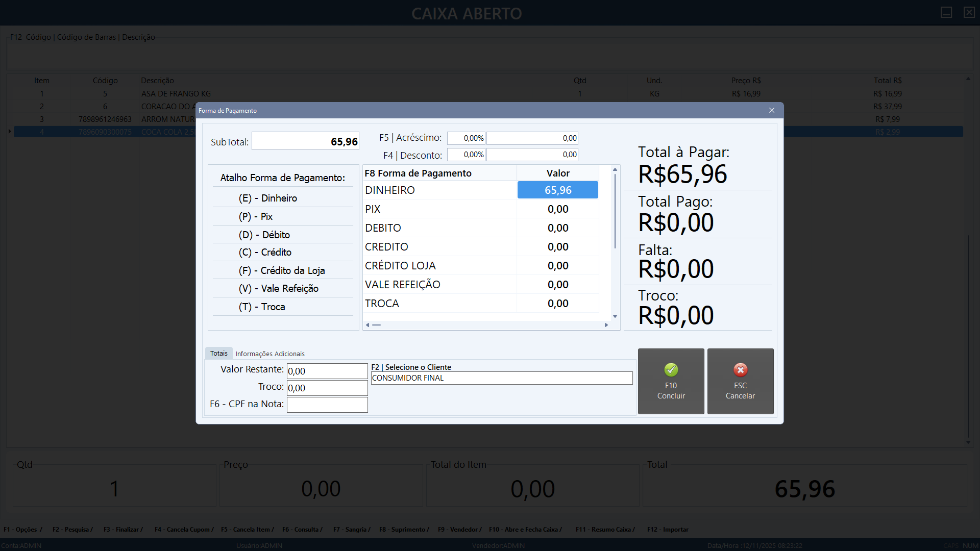Click the red X Cancelar icon

pos(740,370)
